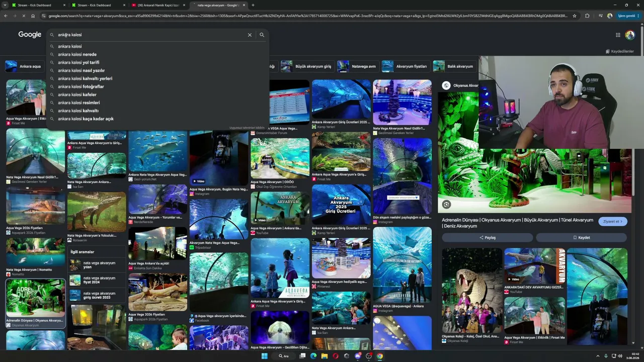
Task: Click the browser home icon
Action: (33, 16)
